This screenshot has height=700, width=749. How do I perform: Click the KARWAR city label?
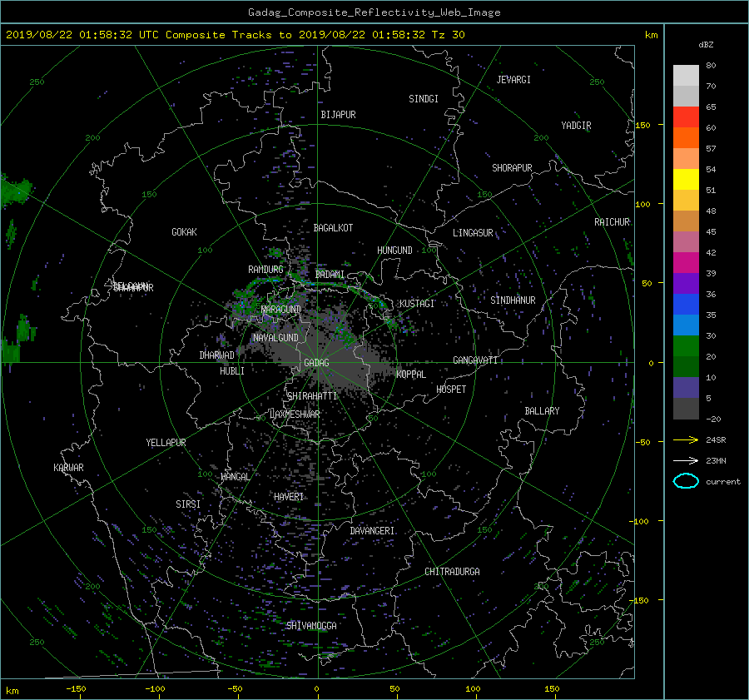coord(68,467)
